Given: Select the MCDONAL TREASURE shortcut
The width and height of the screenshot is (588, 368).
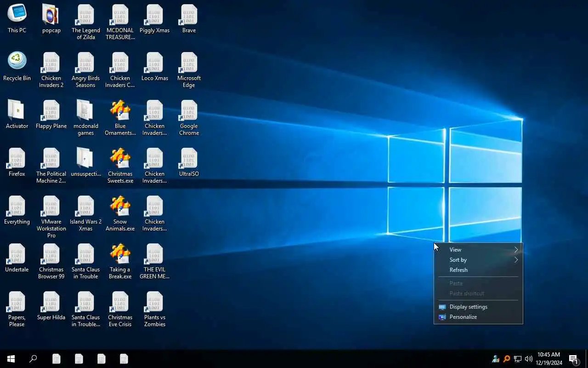Looking at the screenshot, I should [120, 22].
